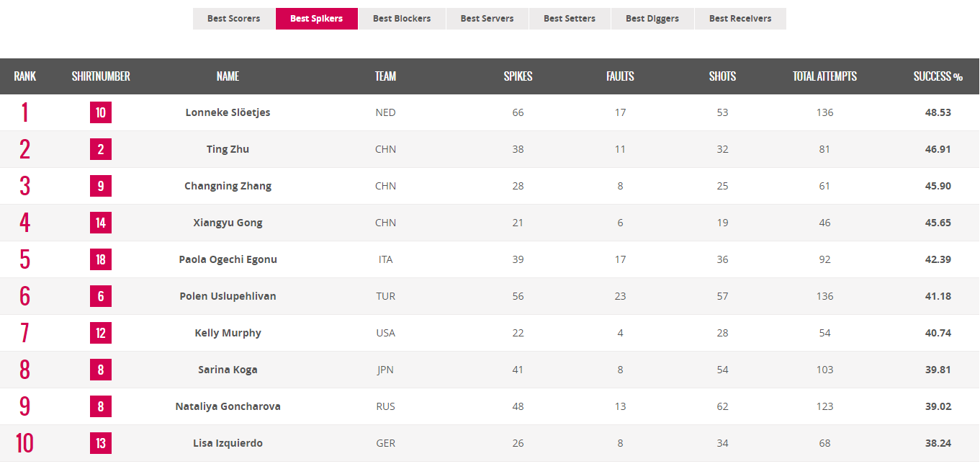Click the SUCCESS % column header
This screenshot has height=464, width=980.
[x=938, y=76]
